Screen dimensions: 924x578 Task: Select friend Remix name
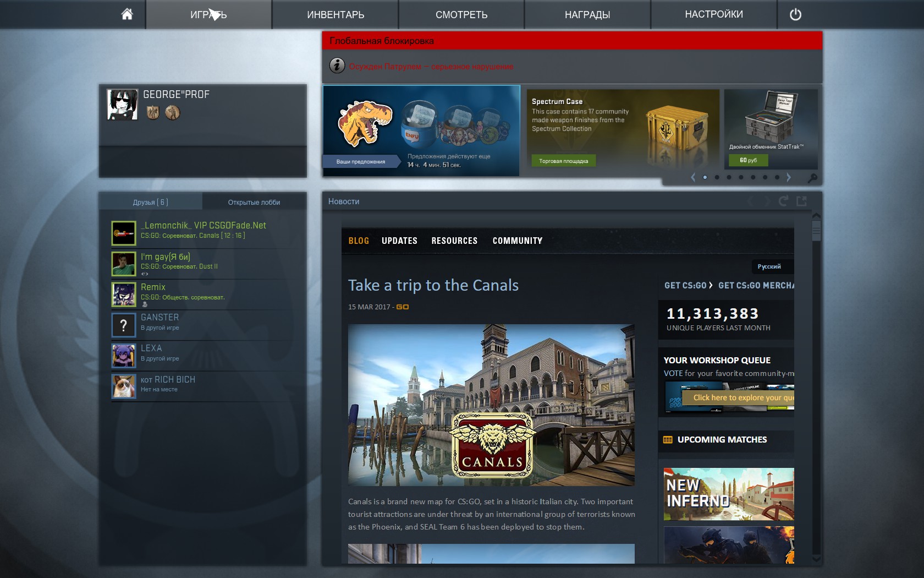click(x=153, y=287)
